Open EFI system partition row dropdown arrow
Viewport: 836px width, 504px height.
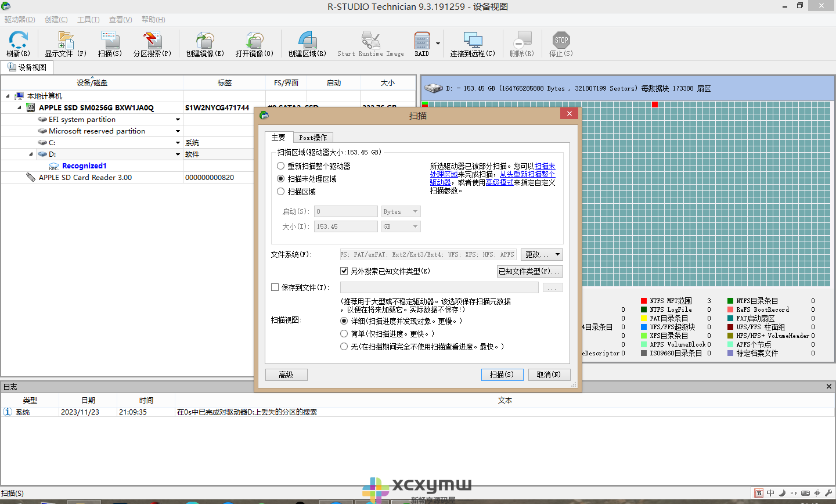(x=178, y=120)
